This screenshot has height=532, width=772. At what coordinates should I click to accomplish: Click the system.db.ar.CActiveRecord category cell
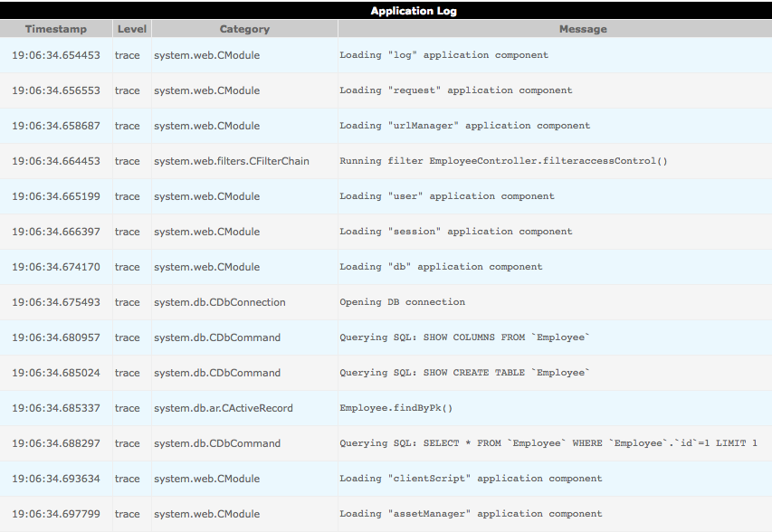pyautogui.click(x=224, y=408)
